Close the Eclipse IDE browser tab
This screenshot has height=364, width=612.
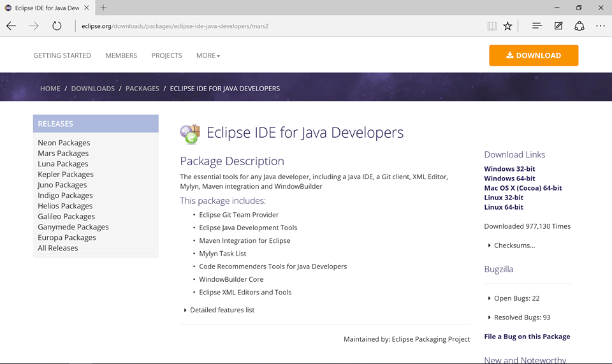point(87,8)
